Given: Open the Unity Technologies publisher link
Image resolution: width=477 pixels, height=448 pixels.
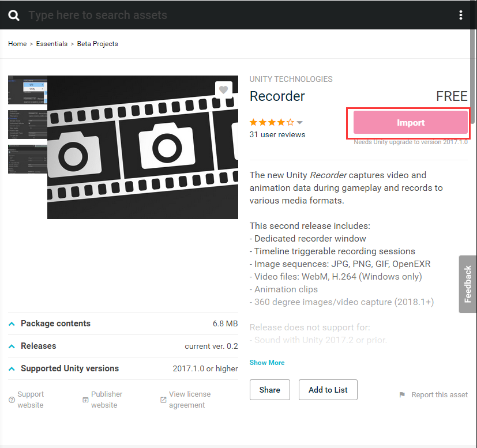Looking at the screenshot, I should tap(291, 79).
